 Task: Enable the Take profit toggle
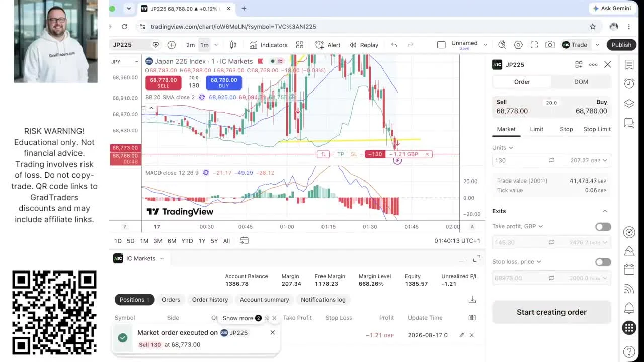(603, 227)
